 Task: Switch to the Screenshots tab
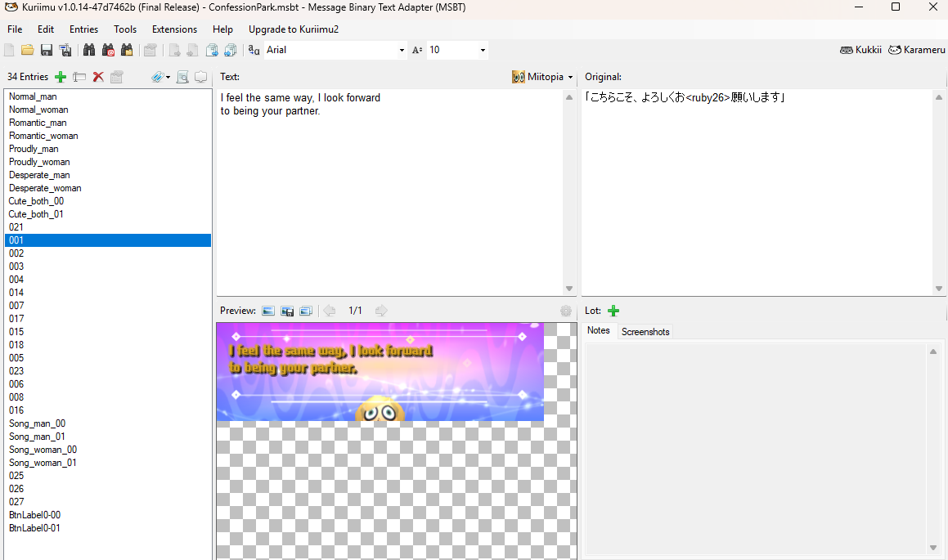tap(645, 332)
